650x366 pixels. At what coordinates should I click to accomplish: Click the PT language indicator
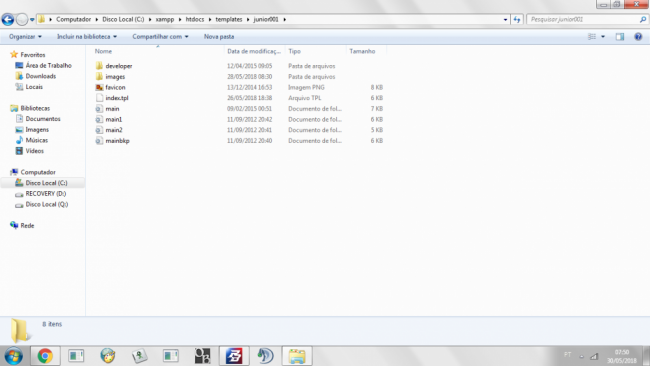tap(568, 355)
